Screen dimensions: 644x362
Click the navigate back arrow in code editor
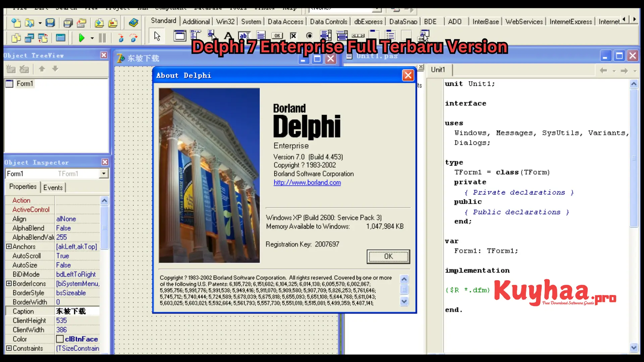pyautogui.click(x=603, y=71)
